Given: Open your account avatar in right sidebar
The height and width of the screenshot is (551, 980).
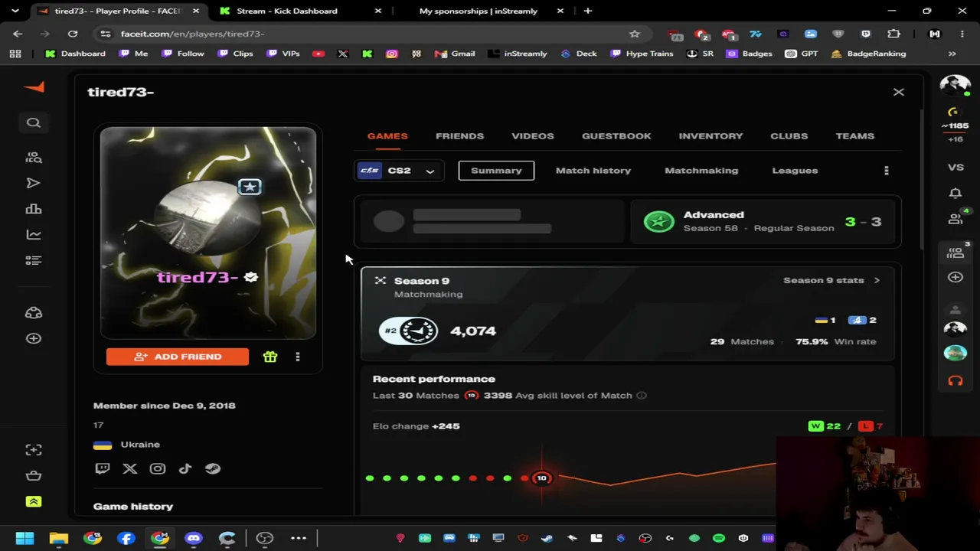Looking at the screenshot, I should click(955, 85).
